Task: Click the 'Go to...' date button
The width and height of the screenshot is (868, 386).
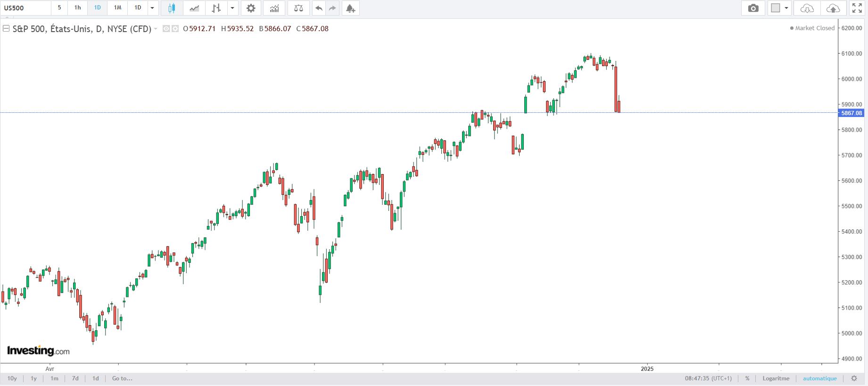Action: click(x=122, y=378)
